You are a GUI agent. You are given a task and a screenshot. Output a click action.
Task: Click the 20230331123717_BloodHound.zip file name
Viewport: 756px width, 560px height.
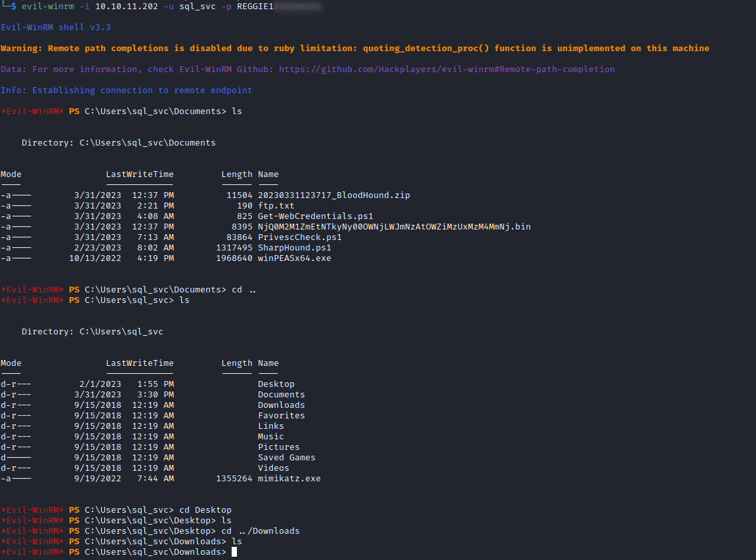click(x=334, y=195)
